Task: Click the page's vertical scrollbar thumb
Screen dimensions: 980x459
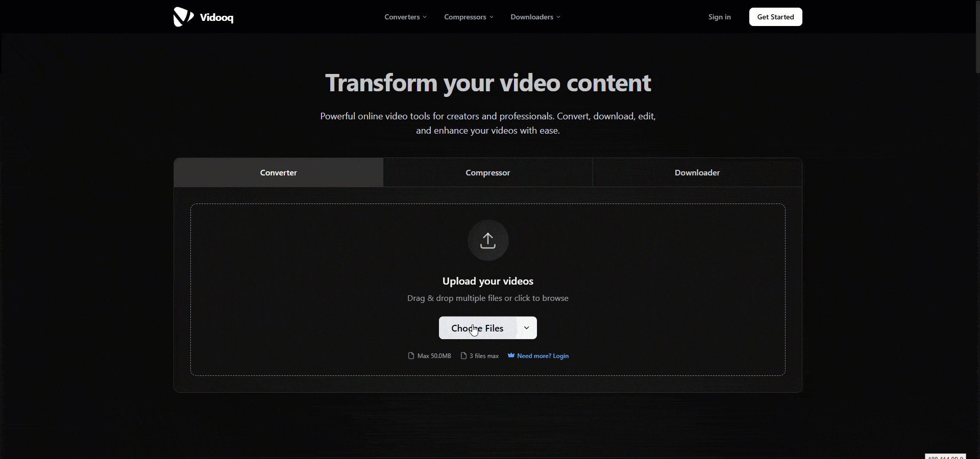Action: click(977, 37)
